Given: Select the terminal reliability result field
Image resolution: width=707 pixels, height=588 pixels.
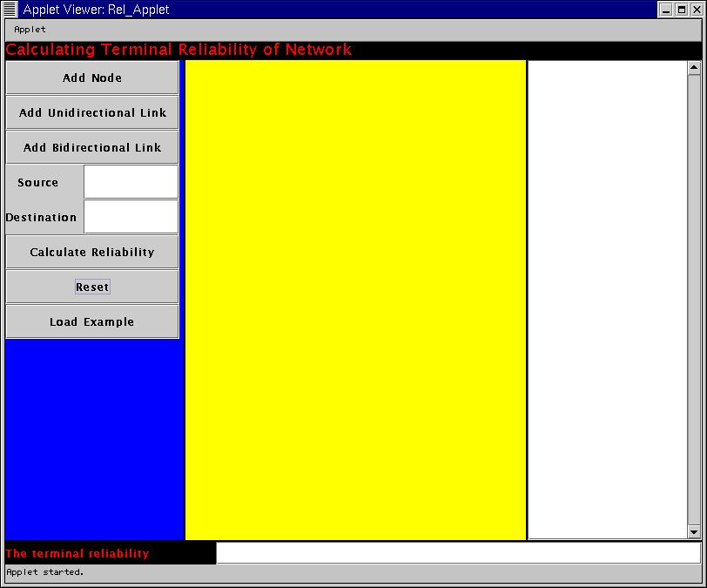Looking at the screenshot, I should coord(458,553).
